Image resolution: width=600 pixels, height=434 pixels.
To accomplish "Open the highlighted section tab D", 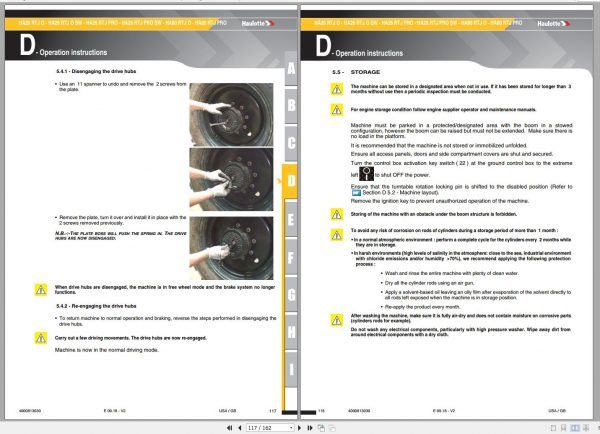I will 290,181.
